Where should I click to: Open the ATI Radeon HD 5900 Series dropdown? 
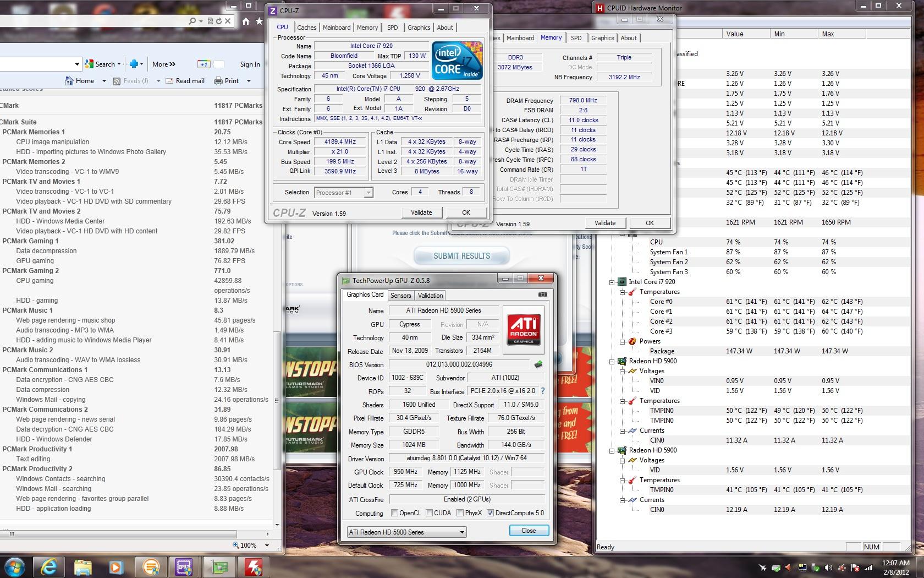point(462,532)
